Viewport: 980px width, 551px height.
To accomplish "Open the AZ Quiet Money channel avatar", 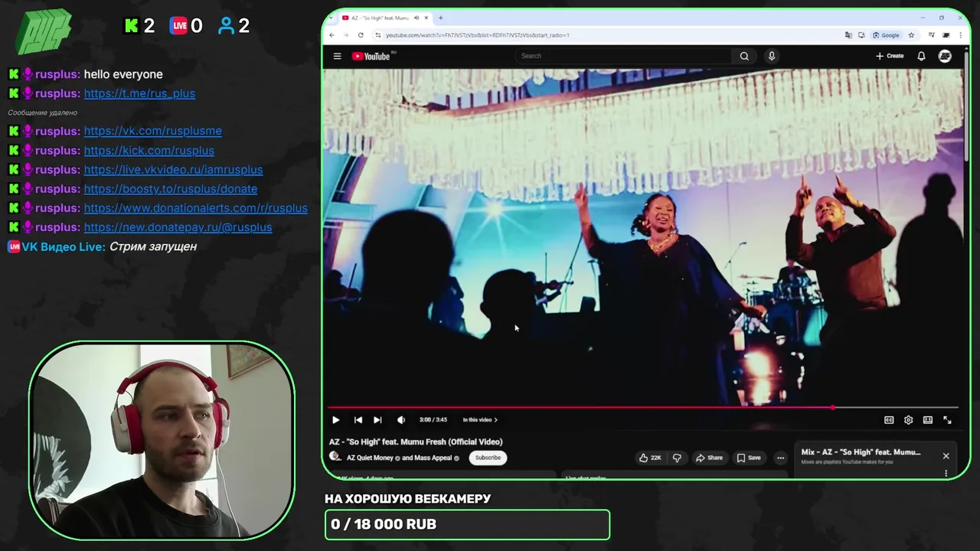I will (335, 457).
